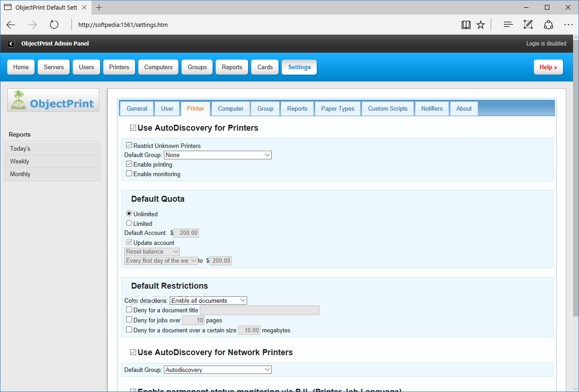
Task: Add page to favorites star icon
Action: [x=481, y=25]
